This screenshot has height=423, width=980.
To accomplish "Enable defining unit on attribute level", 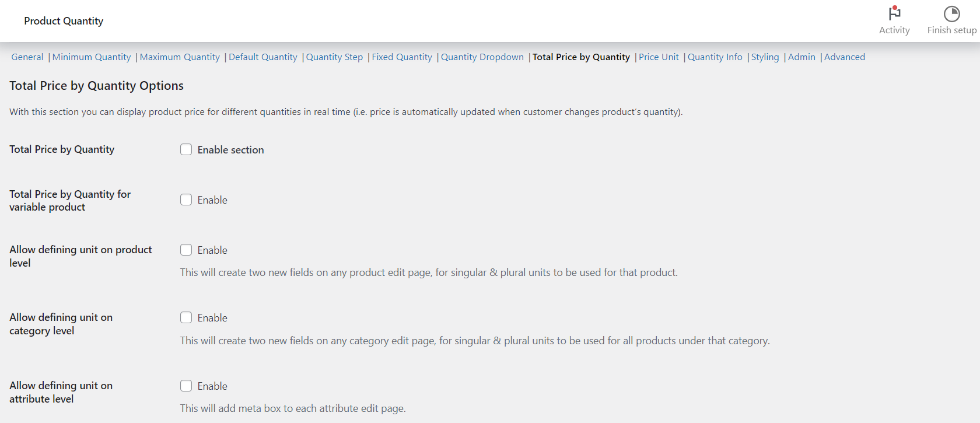I will pyautogui.click(x=186, y=386).
